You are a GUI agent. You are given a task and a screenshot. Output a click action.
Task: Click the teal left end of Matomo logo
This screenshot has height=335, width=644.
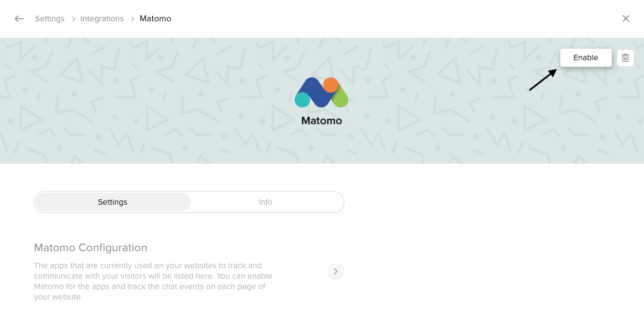[x=302, y=100]
